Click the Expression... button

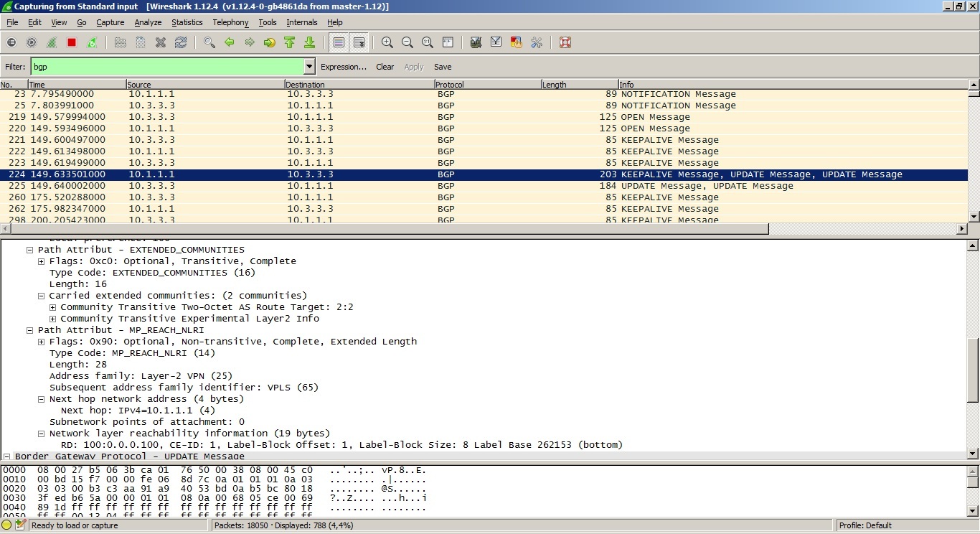click(x=343, y=67)
